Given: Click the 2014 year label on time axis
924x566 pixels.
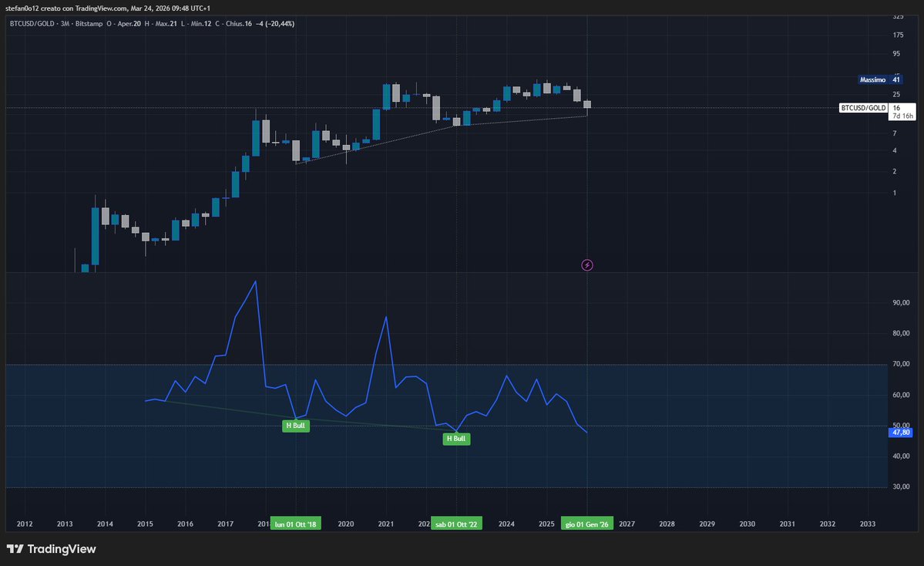Looking at the screenshot, I should [x=105, y=524].
